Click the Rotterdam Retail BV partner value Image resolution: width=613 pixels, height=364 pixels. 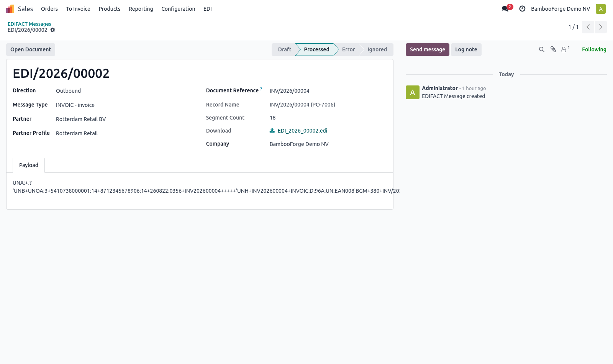coord(81,119)
